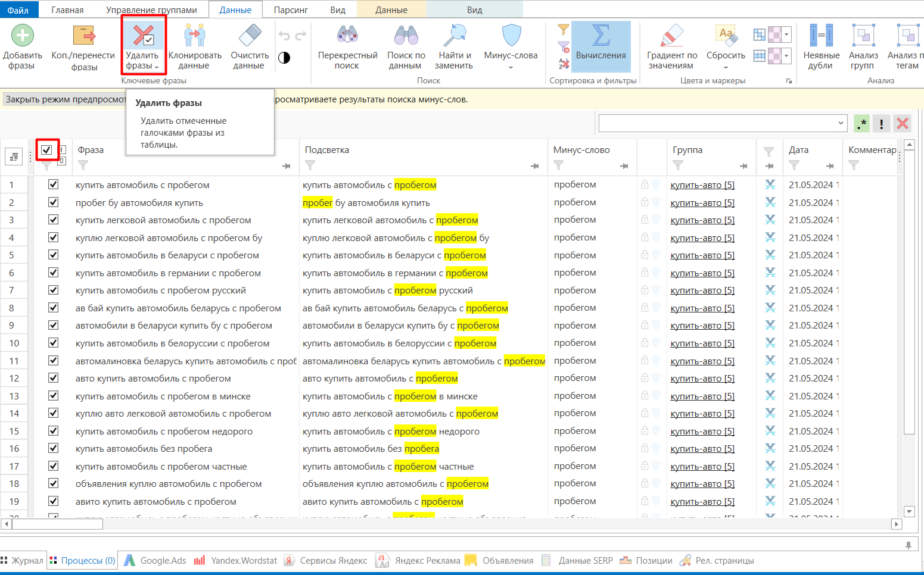924x575 pixels.
Task: Open the Yandex.Wordstat bottom tab
Action: point(236,561)
